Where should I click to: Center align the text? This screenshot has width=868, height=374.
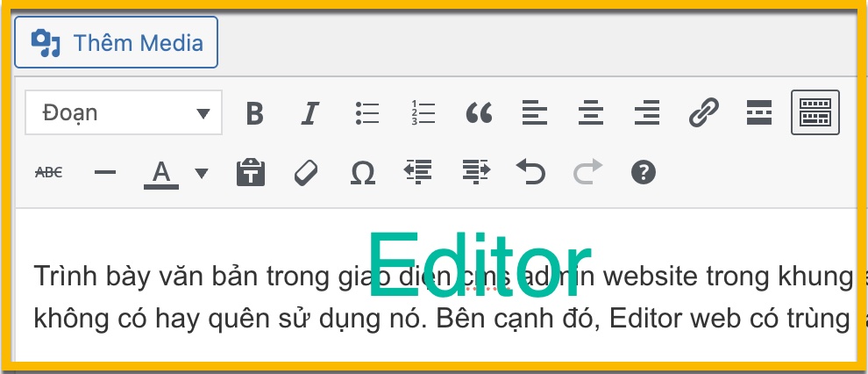click(x=590, y=113)
